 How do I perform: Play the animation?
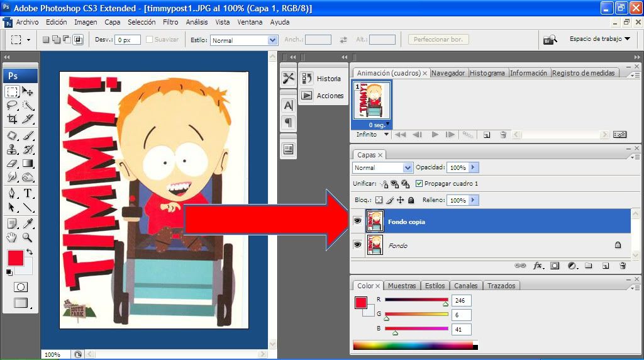(435, 135)
